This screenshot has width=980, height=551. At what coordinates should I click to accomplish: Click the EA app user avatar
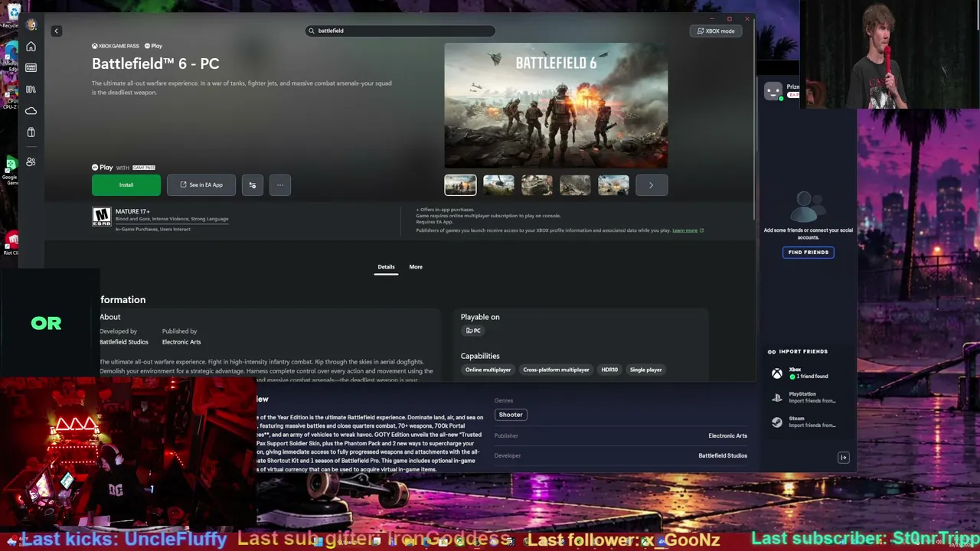[773, 91]
